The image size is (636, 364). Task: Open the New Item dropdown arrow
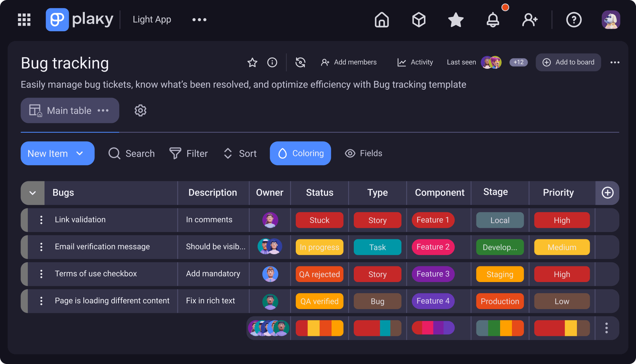80,153
